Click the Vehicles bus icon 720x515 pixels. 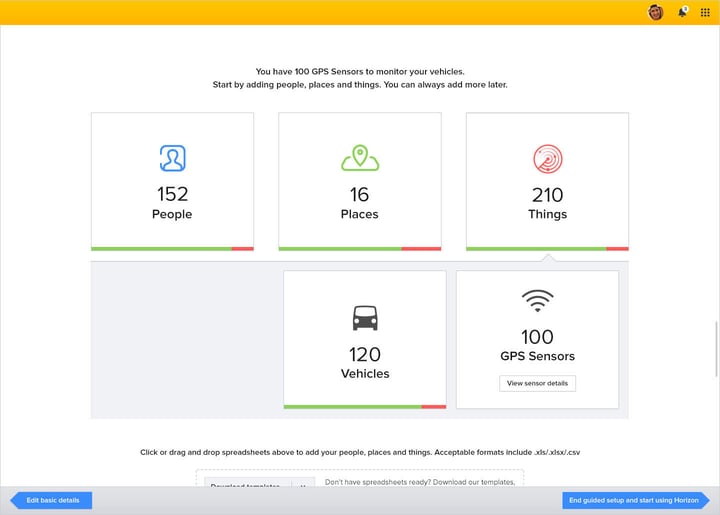pos(365,318)
